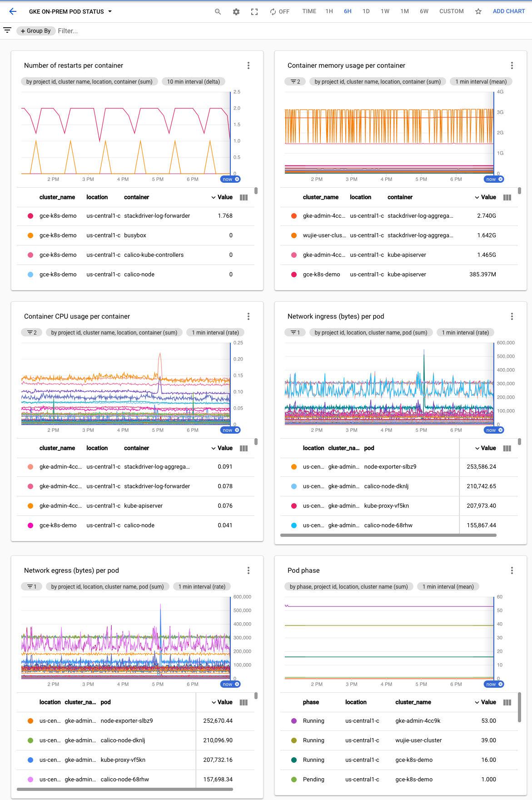Click the purple Running swatch for gke-admin-4cc9k
532x800 pixels.
click(x=294, y=721)
